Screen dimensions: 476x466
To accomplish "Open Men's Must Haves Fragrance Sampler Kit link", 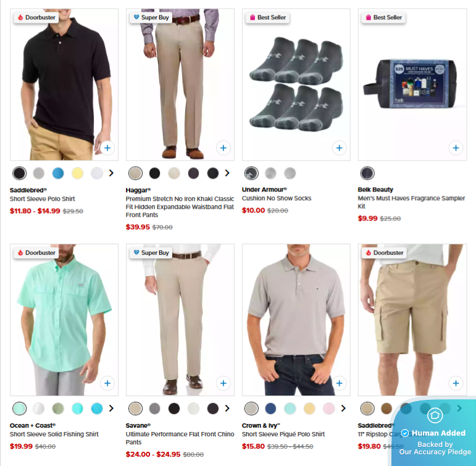I will pyautogui.click(x=411, y=202).
